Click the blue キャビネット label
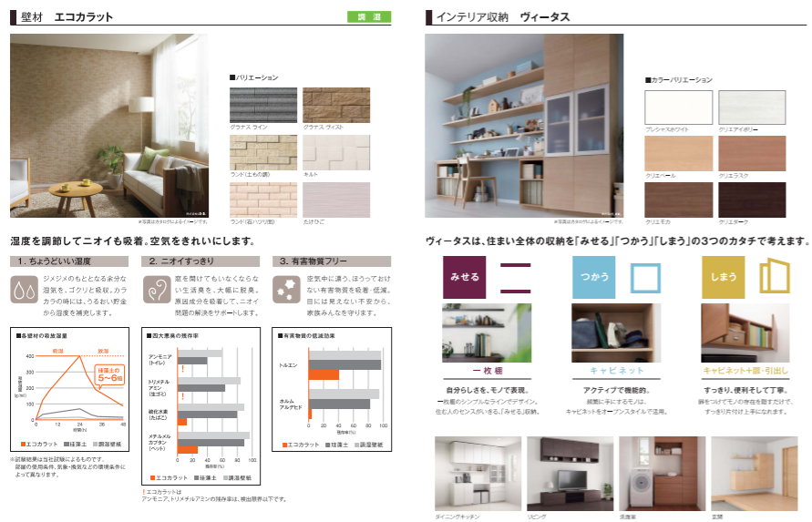The width and height of the screenshot is (812, 522). [x=617, y=371]
